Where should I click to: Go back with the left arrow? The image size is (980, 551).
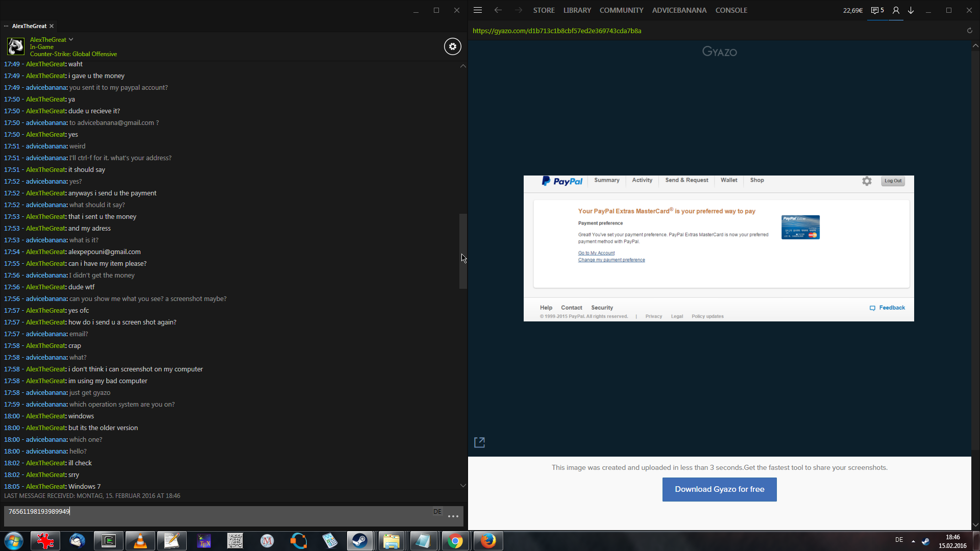(x=498, y=10)
